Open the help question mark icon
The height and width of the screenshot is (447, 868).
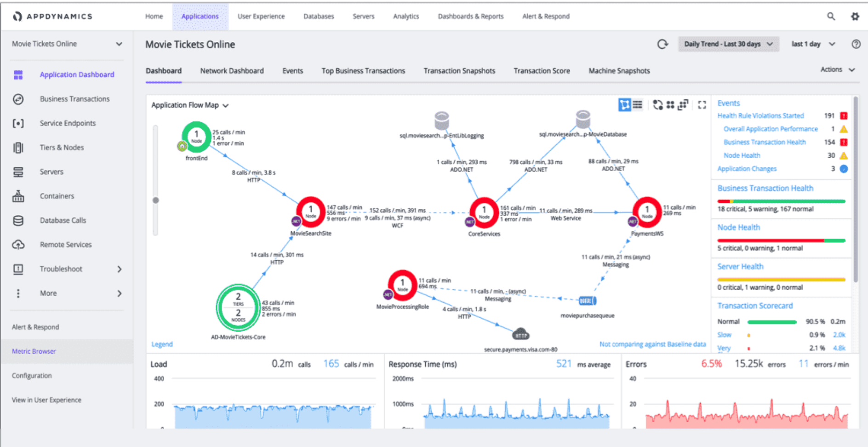856,44
